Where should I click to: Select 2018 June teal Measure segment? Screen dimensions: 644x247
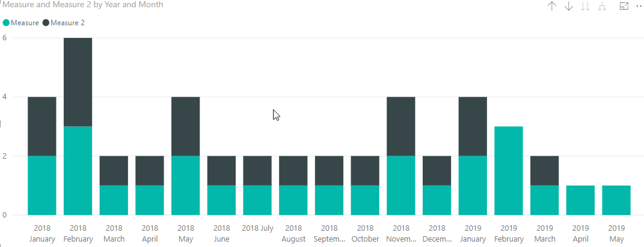(221, 200)
